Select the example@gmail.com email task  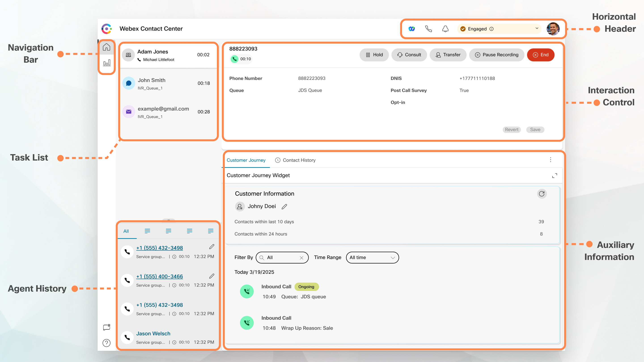[x=169, y=112]
